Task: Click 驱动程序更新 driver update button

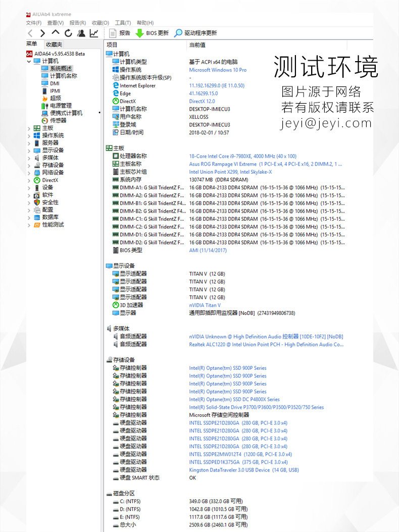Action: [x=195, y=33]
